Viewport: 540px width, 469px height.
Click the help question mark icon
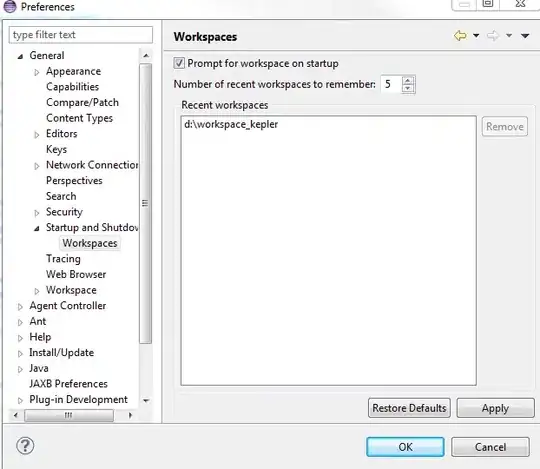[25, 446]
